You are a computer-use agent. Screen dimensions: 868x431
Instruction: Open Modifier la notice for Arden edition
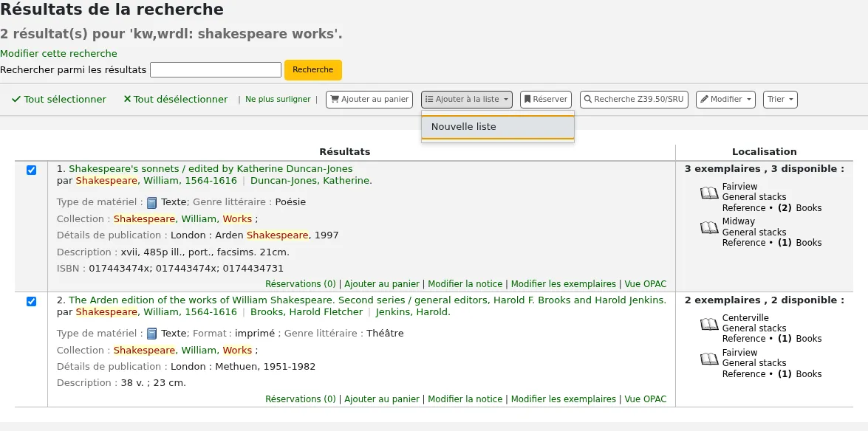click(x=465, y=399)
